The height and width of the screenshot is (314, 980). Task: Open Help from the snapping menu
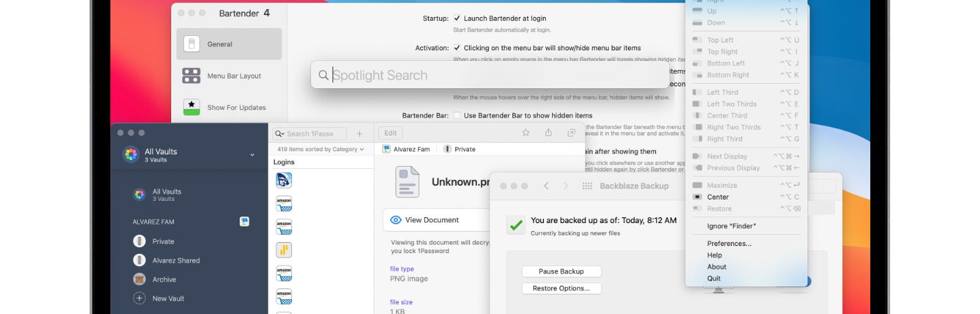(x=746, y=255)
